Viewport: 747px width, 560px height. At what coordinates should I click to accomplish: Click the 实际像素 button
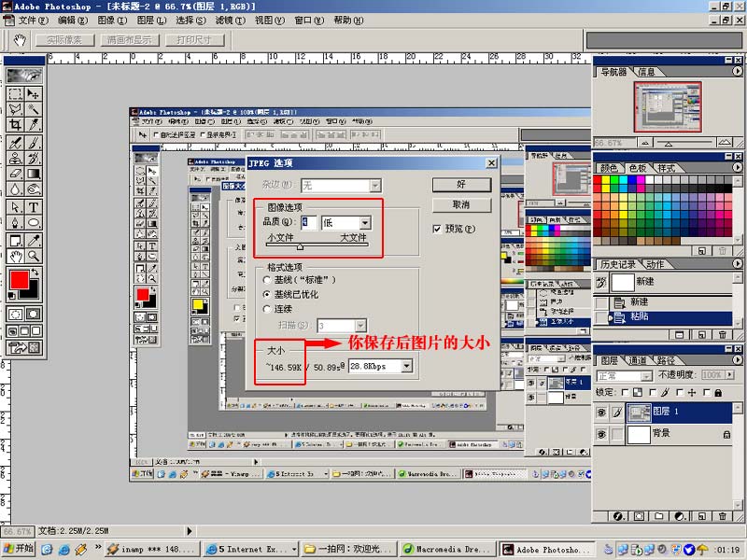[64, 40]
